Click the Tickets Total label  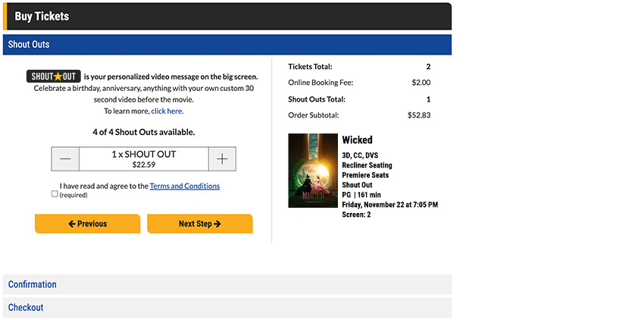[310, 67]
